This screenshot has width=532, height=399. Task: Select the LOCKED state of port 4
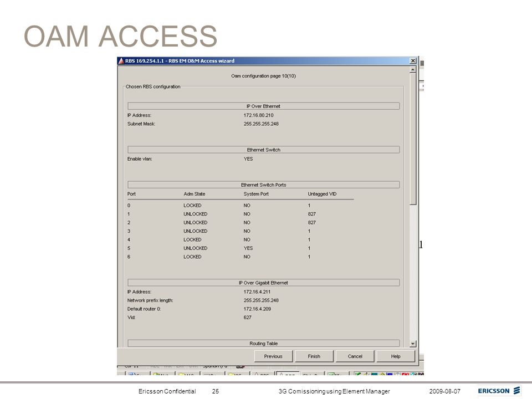[192, 239]
